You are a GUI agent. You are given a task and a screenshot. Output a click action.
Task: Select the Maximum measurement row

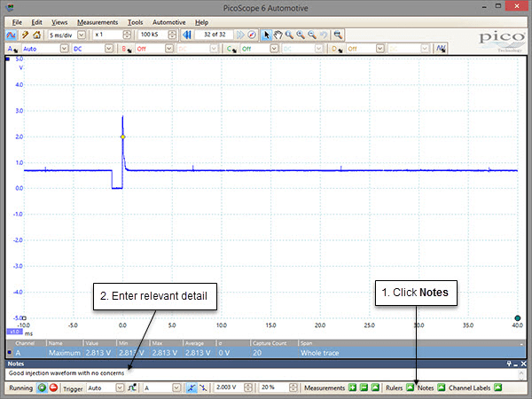click(266, 353)
